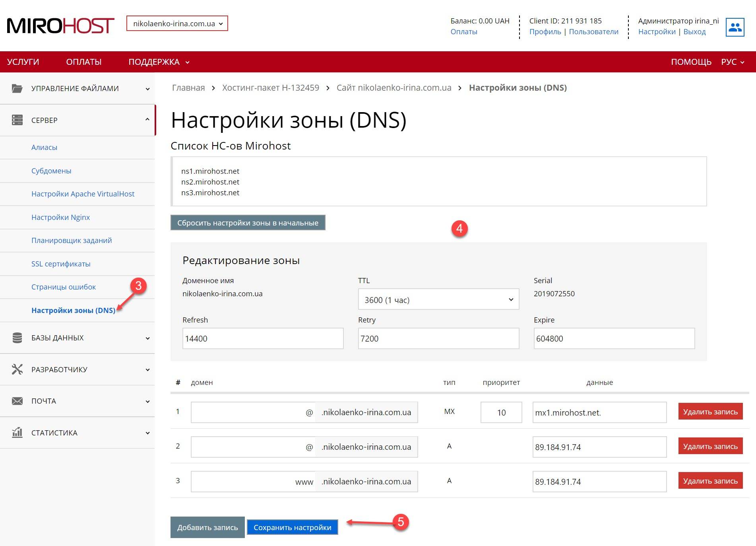Screen dimensions: 756x546
Task: Click the databases stack icon
Action: (17, 338)
